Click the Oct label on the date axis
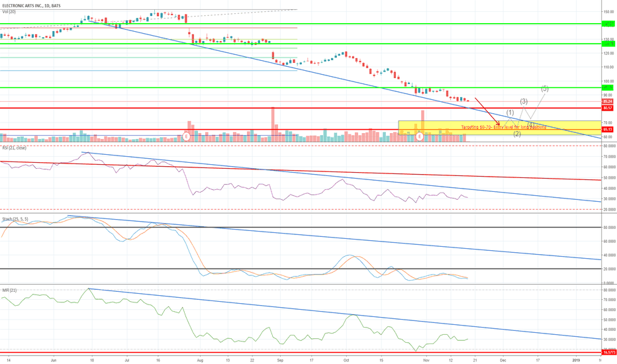Image resolution: width=617 pixels, height=364 pixels. 346,359
